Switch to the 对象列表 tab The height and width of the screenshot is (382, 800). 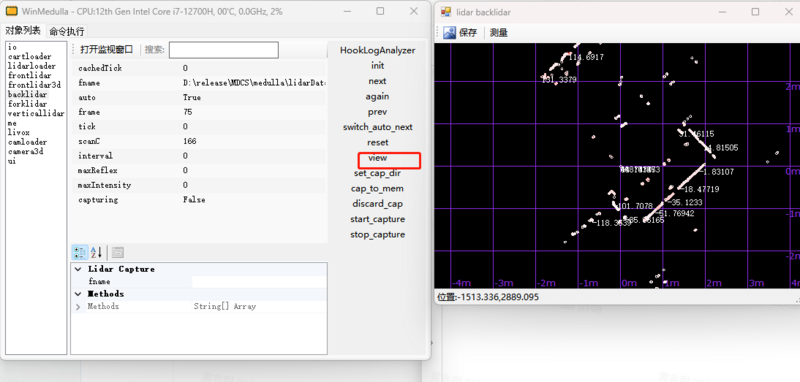click(23, 31)
